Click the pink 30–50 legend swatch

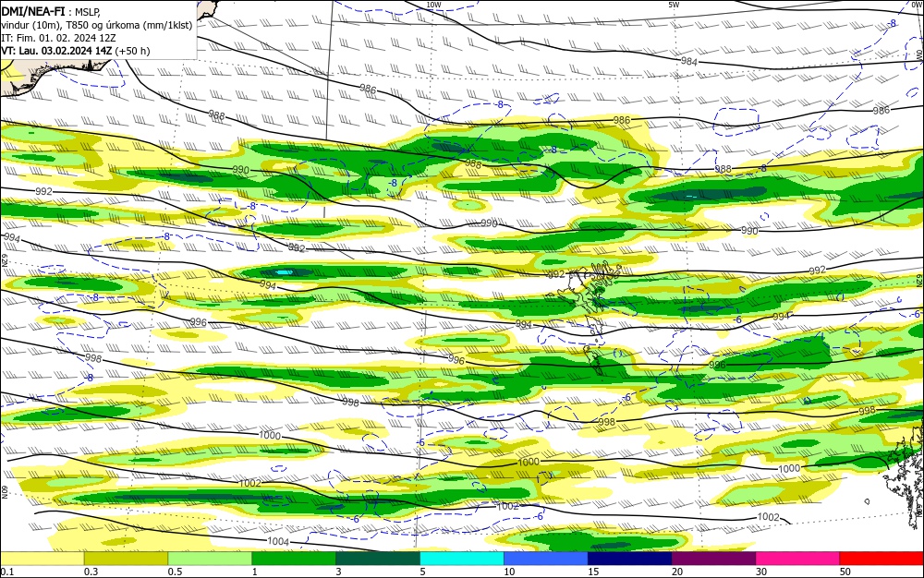coord(797,558)
